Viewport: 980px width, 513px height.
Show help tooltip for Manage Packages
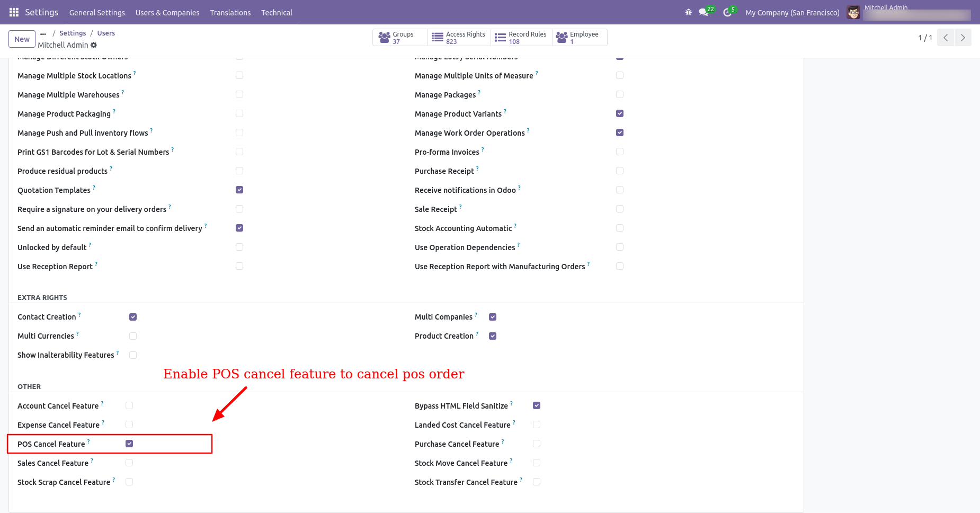coord(479,92)
